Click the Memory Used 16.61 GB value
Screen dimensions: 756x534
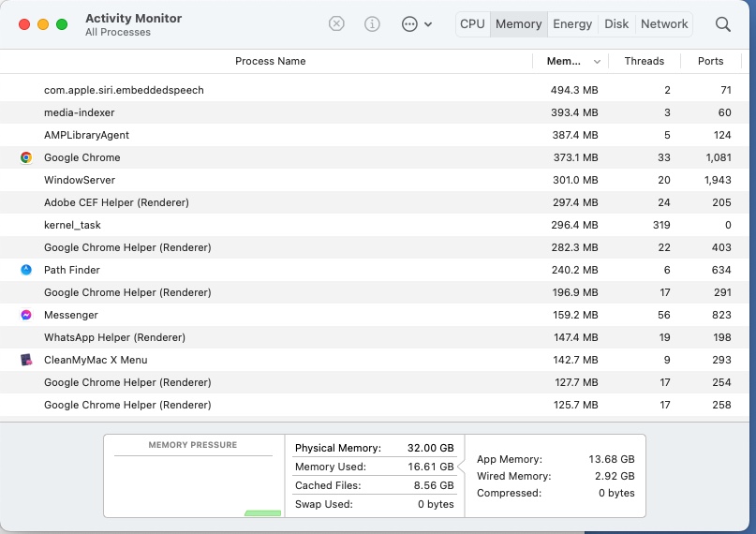431,467
